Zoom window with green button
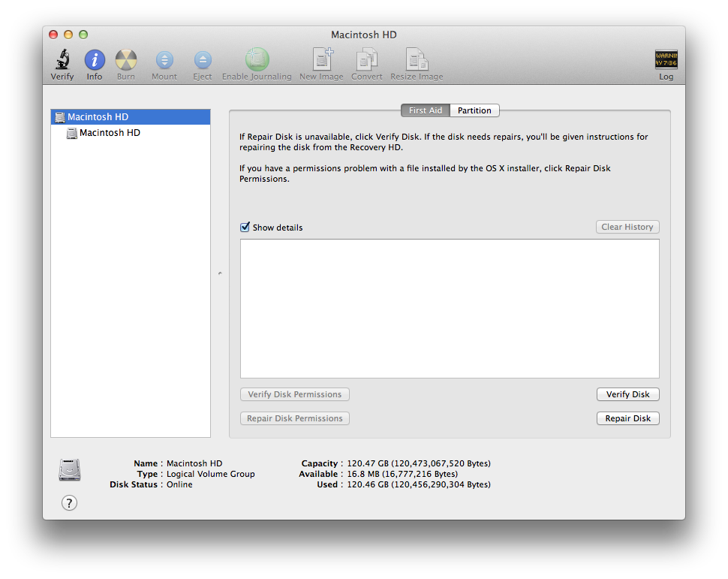728x579 pixels. coord(83,35)
